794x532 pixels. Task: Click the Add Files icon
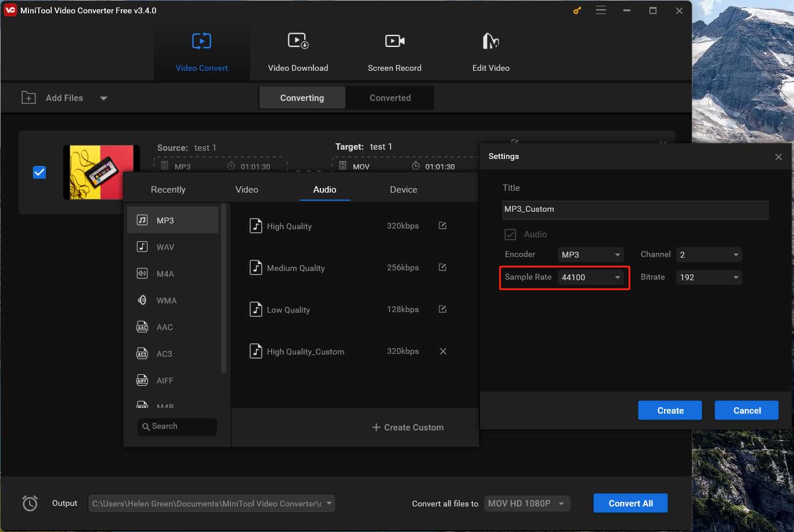(x=28, y=97)
